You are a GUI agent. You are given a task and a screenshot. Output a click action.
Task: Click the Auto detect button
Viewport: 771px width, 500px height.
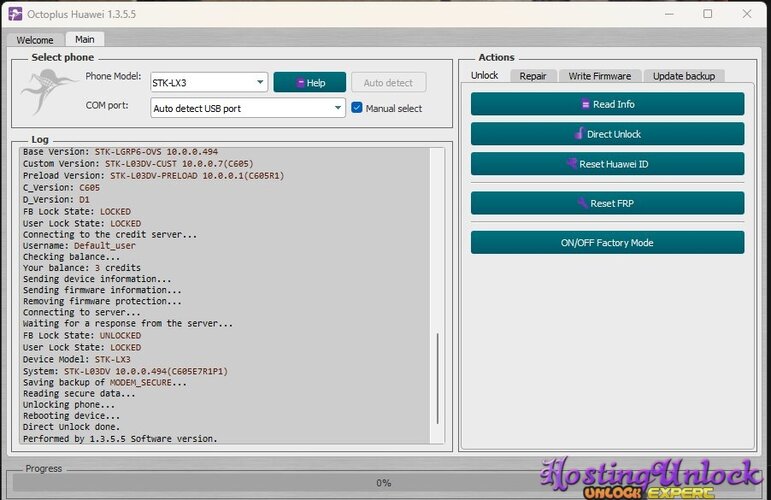(x=388, y=83)
